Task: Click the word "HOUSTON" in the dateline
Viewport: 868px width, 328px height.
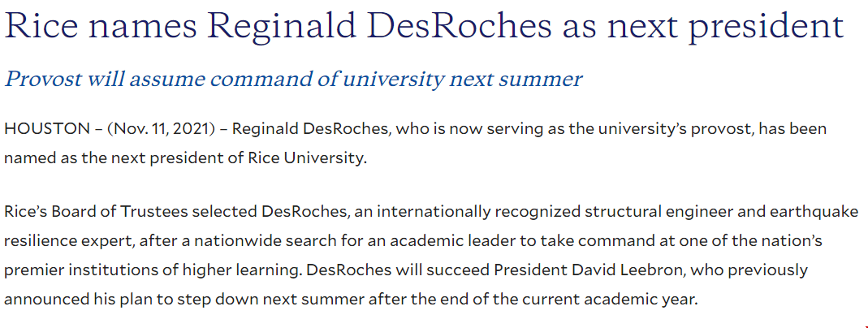Action: [x=42, y=129]
